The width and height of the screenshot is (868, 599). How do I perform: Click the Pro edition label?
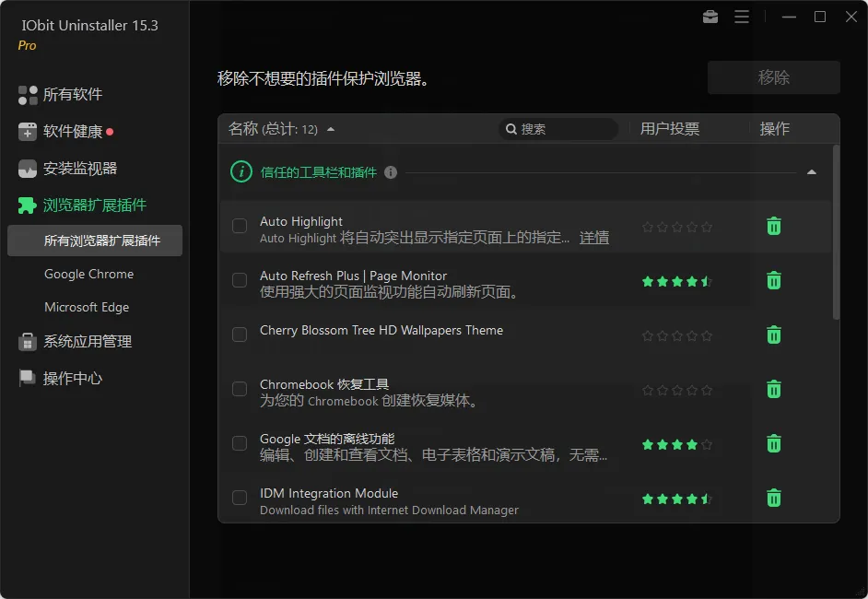tap(27, 46)
